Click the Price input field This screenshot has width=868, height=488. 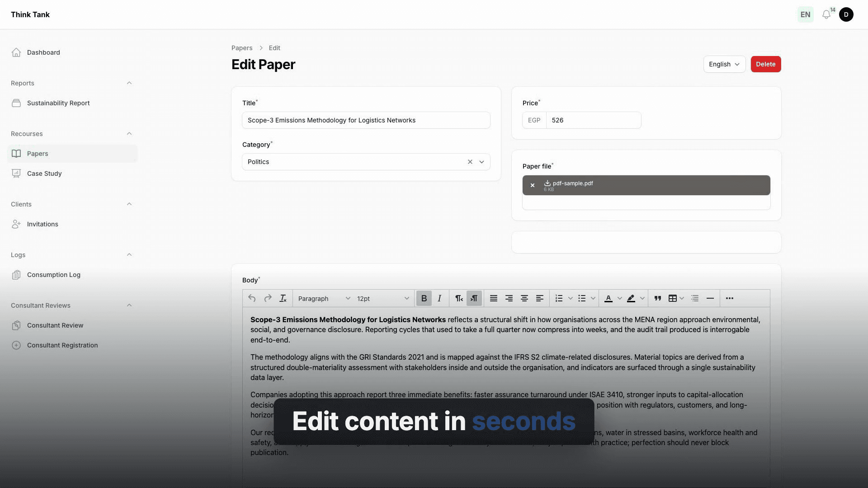pos(594,120)
